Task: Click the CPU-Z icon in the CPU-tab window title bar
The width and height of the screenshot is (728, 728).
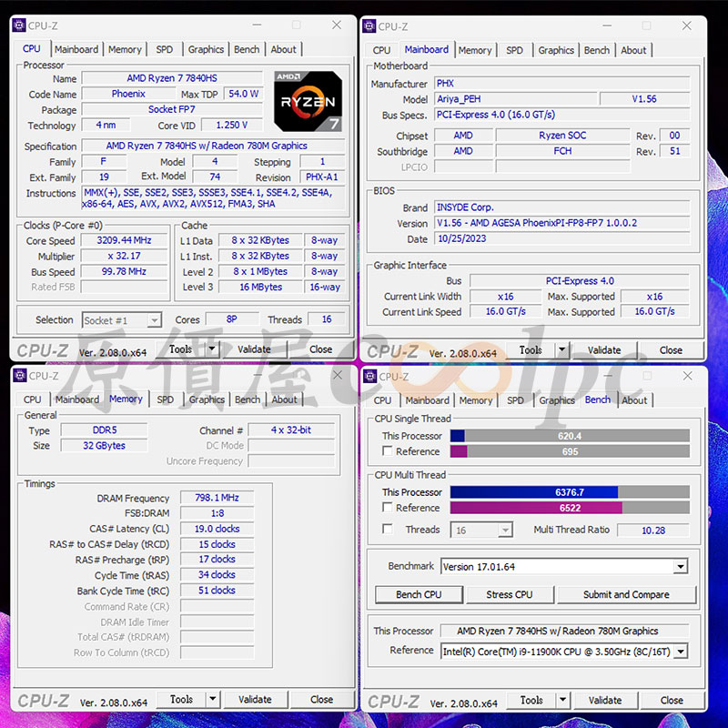Action: pos(19,25)
